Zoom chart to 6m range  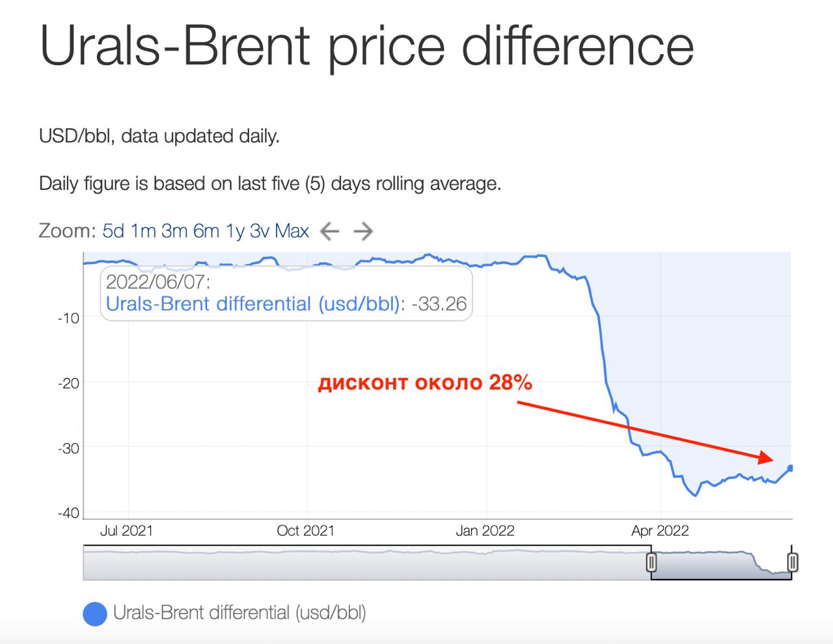(x=206, y=231)
